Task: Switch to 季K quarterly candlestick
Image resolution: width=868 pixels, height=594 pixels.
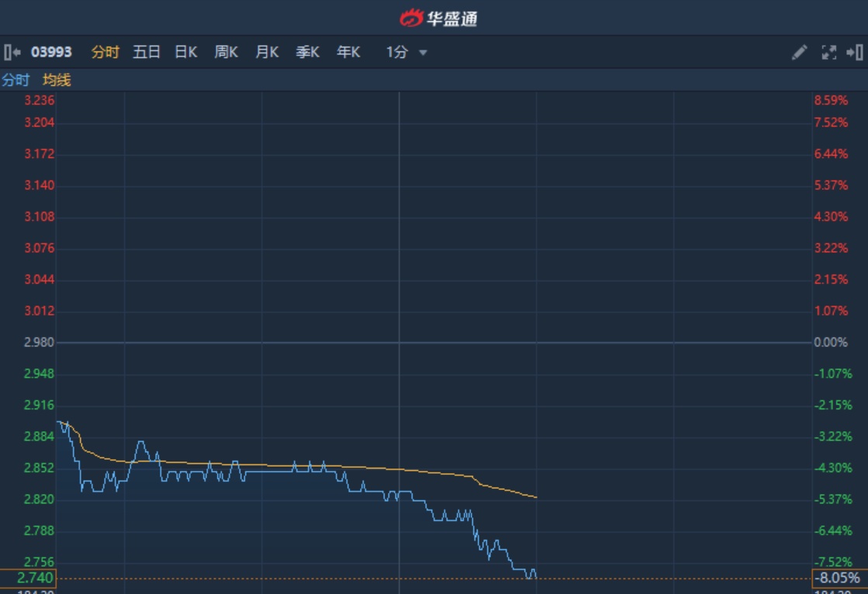Action: click(x=307, y=53)
